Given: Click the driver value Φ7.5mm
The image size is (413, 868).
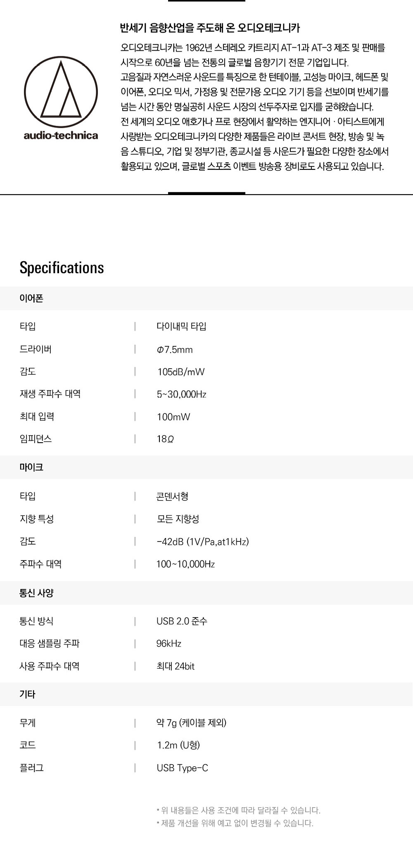Looking at the screenshot, I should coord(175,350).
